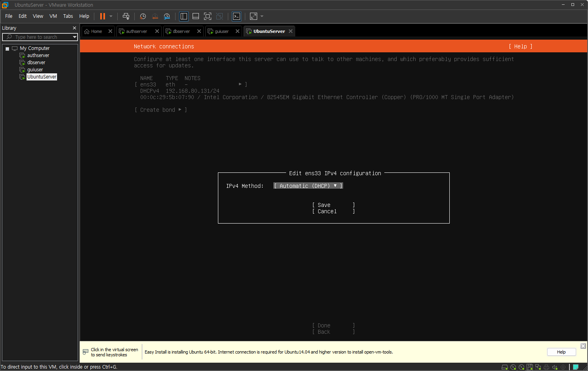The height and width of the screenshot is (371, 588).
Task: Close the Home tab
Action: click(110, 31)
